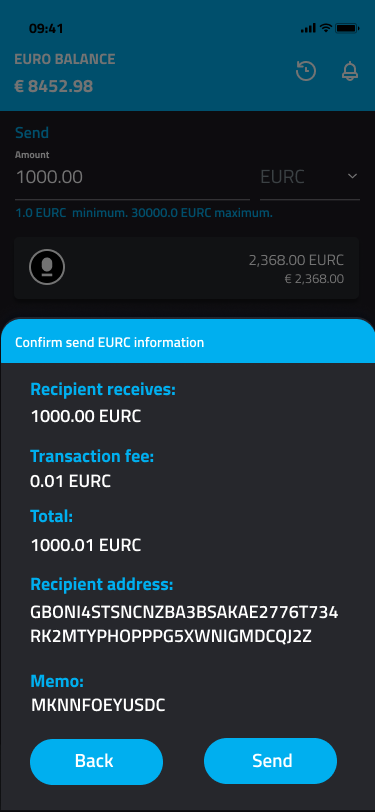
Task: Open the EURC currency selector
Action: pyautogui.click(x=310, y=178)
